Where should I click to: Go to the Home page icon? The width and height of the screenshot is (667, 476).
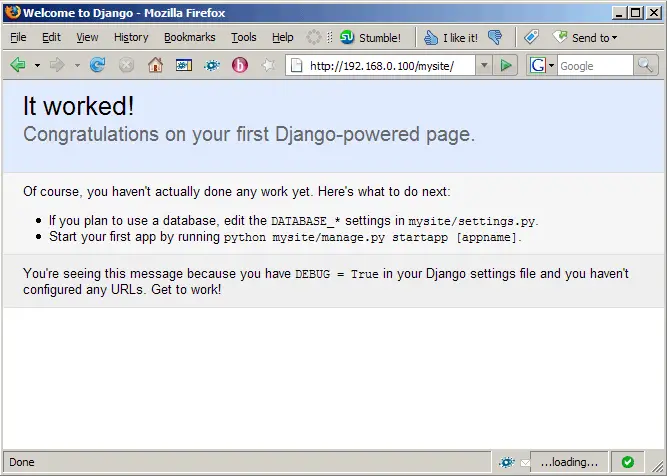tap(155, 65)
